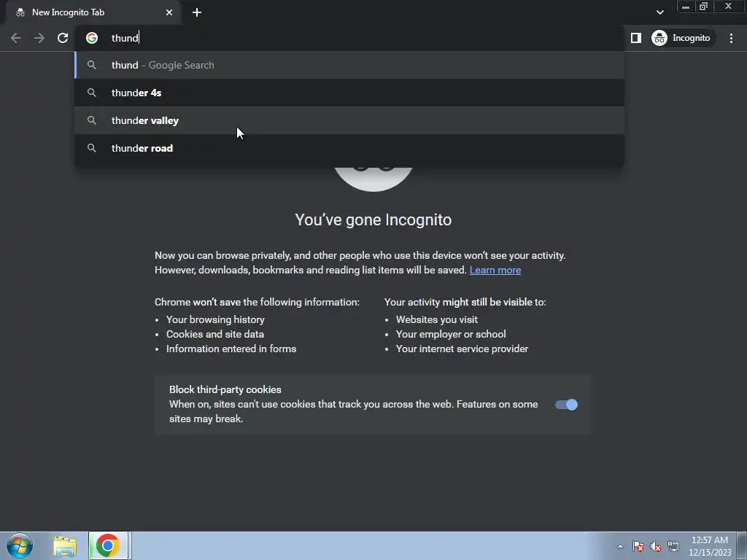Choose the 'thunder 4s' suggestion

pos(349,93)
